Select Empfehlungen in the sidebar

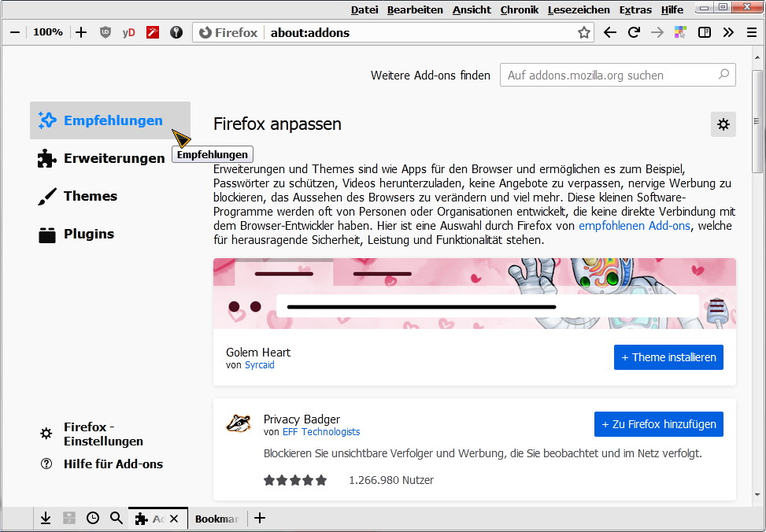tap(110, 120)
